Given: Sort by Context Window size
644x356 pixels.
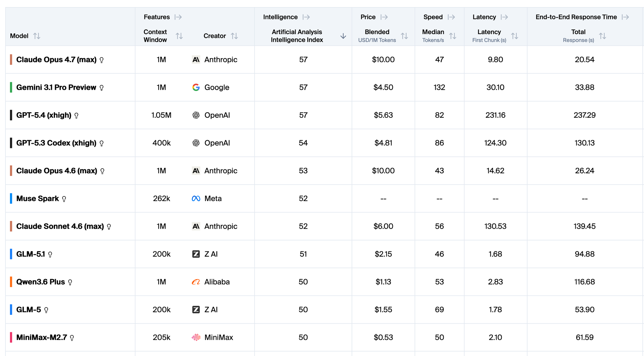Looking at the screenshot, I should [179, 36].
